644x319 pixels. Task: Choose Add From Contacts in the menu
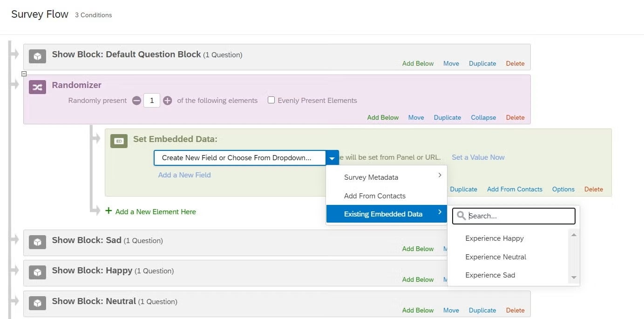(386, 196)
